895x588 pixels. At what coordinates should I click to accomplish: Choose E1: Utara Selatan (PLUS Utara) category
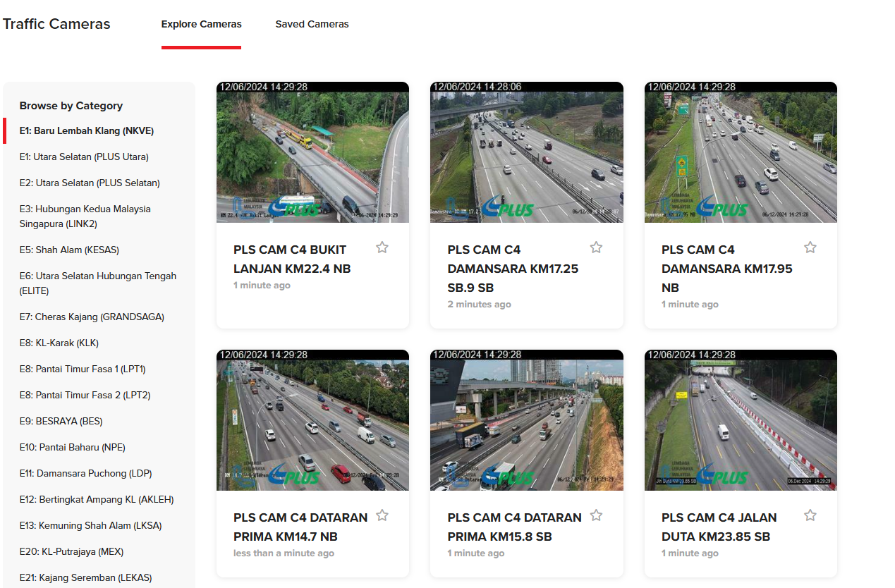coord(84,157)
